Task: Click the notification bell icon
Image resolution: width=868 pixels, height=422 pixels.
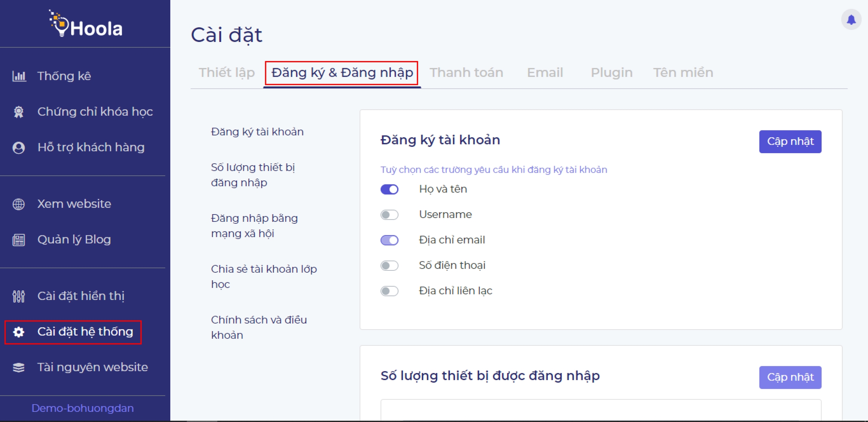Action: (x=851, y=20)
